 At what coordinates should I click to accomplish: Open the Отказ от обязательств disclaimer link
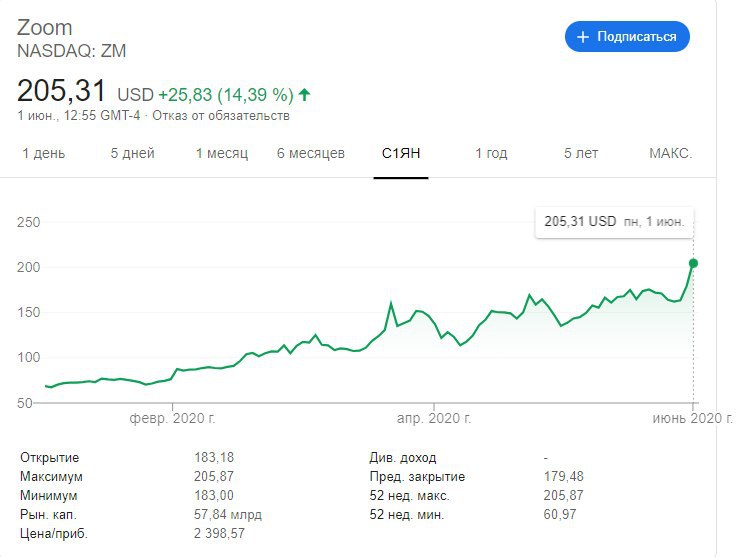coord(222,116)
